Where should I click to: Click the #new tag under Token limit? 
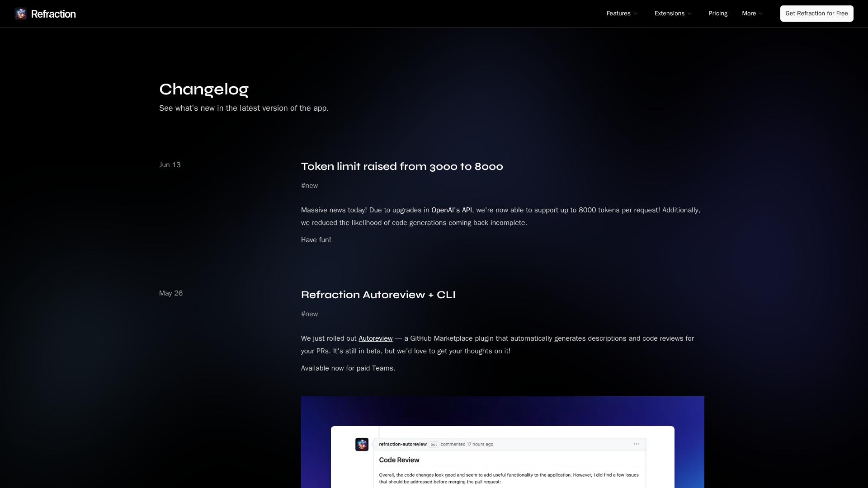pos(309,186)
